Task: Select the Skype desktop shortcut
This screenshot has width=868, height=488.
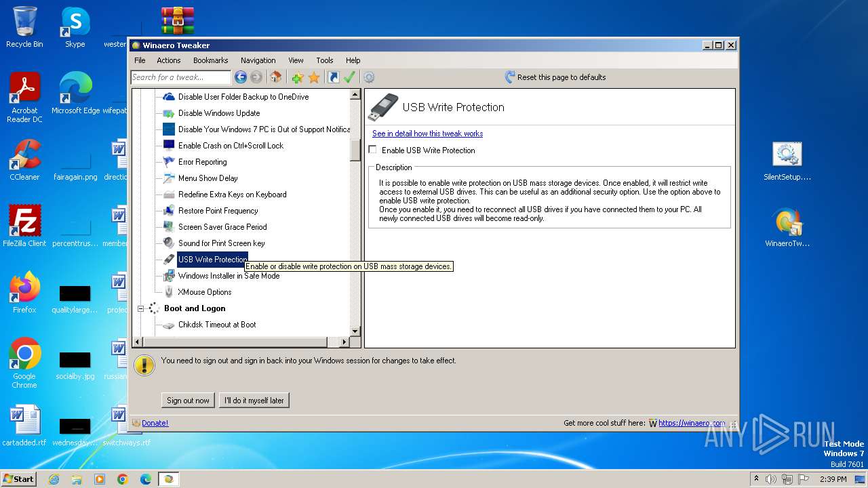Action: pyautogui.click(x=75, y=27)
